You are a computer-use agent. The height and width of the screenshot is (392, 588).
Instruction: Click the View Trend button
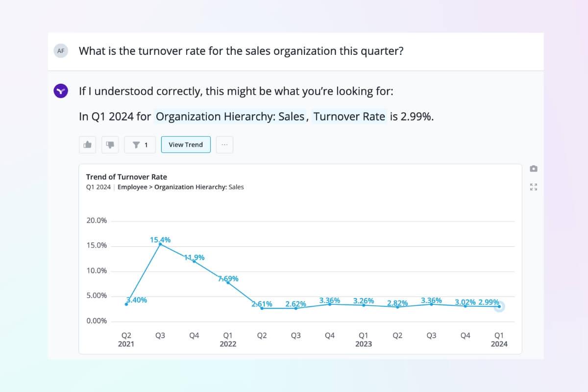point(186,145)
